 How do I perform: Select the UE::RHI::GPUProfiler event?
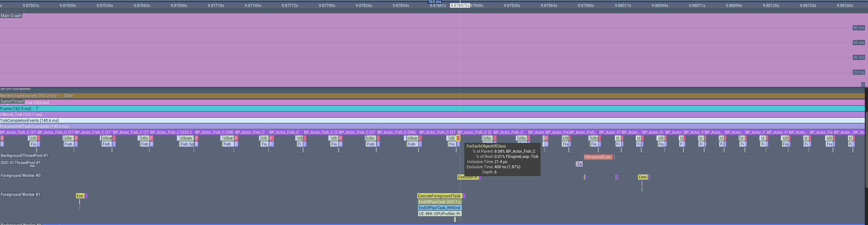pyautogui.click(x=439, y=214)
